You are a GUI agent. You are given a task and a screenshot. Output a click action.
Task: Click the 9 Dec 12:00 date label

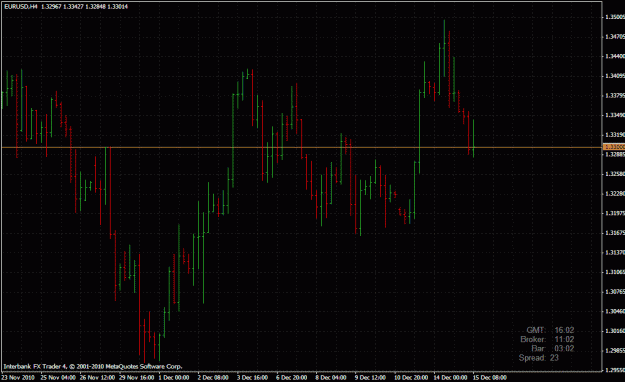370,377
